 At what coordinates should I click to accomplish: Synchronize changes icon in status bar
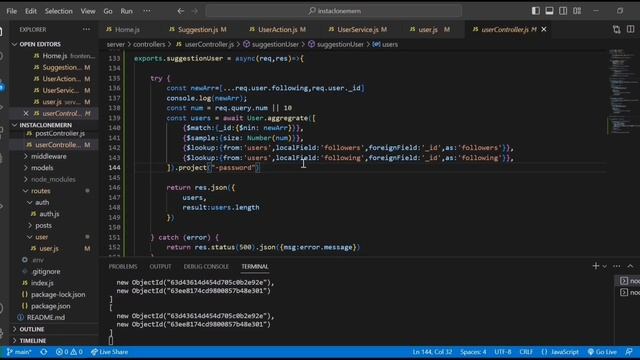[44, 352]
